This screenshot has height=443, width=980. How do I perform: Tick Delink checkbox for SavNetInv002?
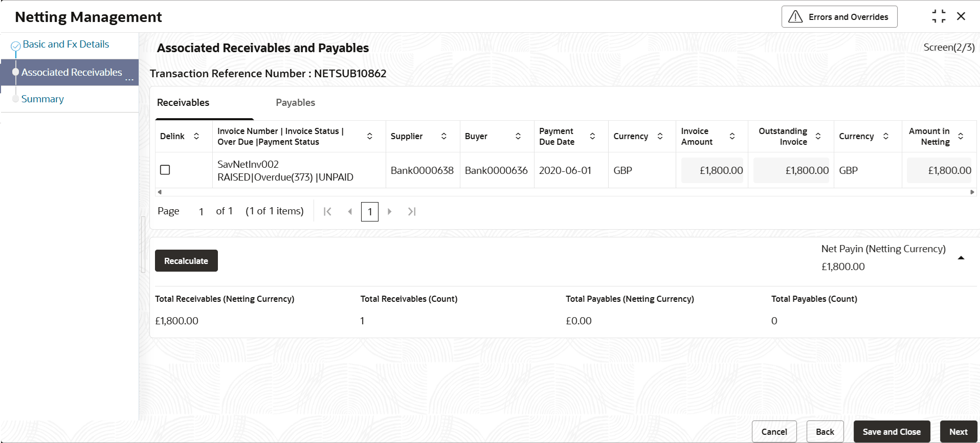[x=165, y=170]
